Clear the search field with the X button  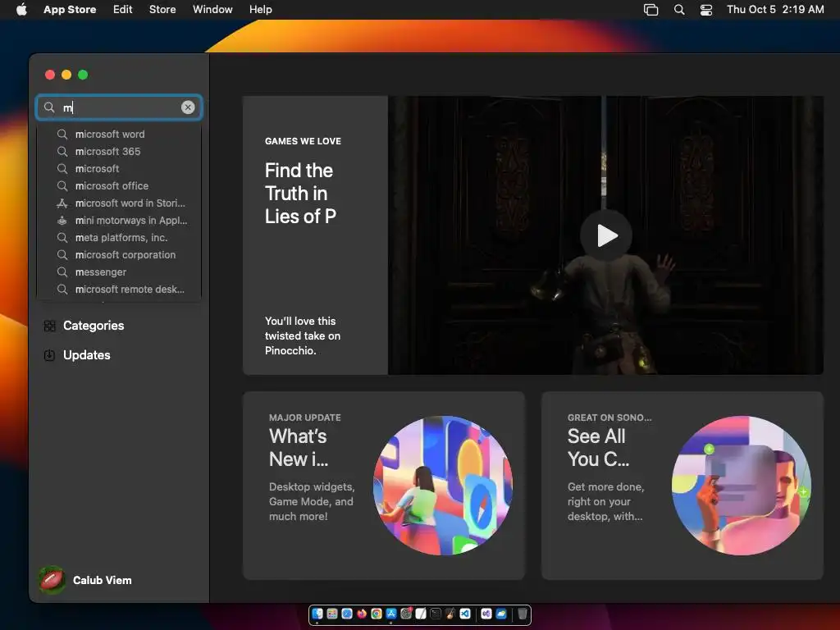tap(188, 107)
